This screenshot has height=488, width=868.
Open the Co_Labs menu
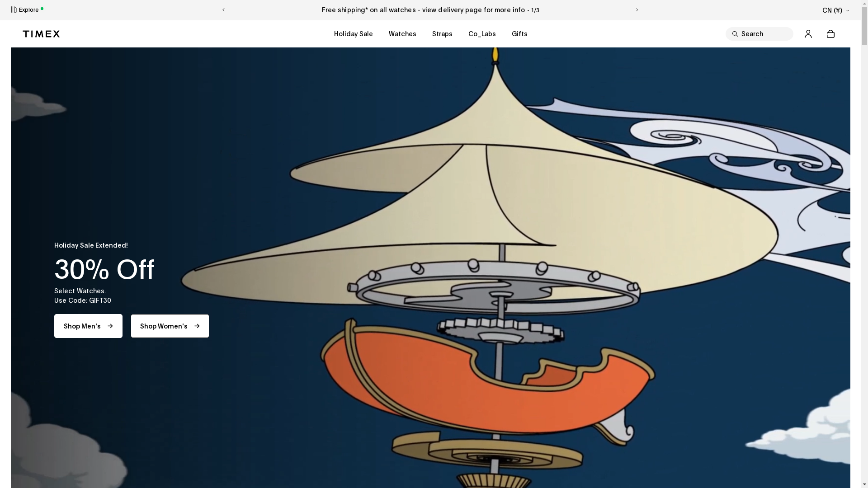tap(482, 34)
